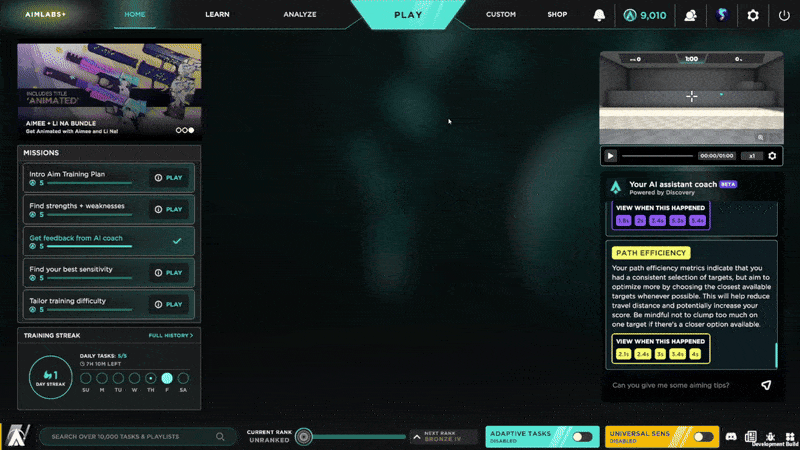Click the AI coach chat scrollbar
The width and height of the screenshot is (800, 450).
tap(776, 355)
